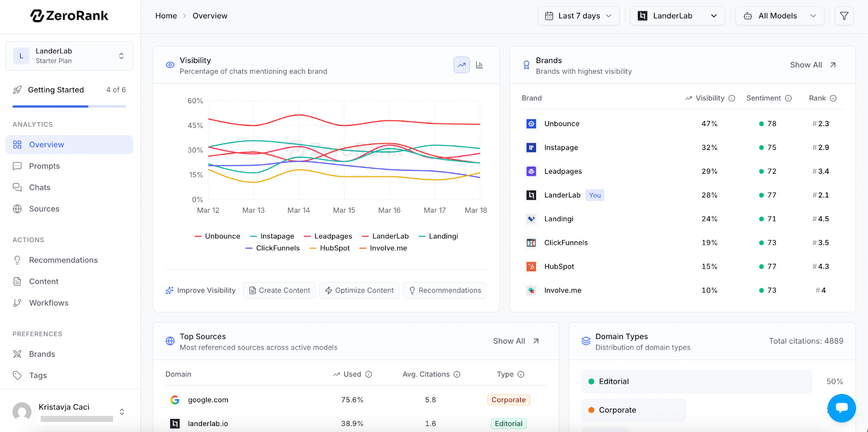The height and width of the screenshot is (432, 868).
Task: Click the Create Content button
Action: coord(279,290)
